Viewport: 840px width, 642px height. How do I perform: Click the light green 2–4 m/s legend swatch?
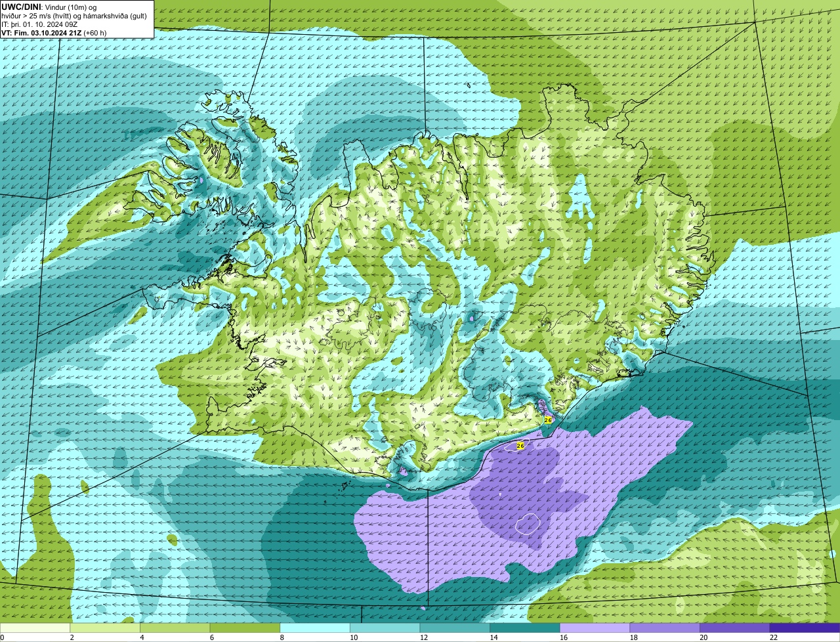(x=105, y=628)
